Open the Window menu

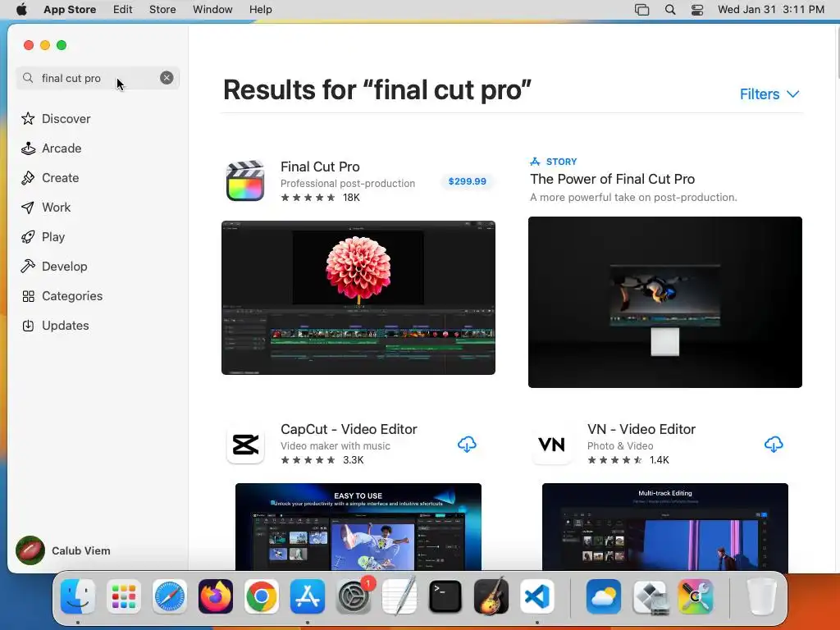(x=212, y=10)
